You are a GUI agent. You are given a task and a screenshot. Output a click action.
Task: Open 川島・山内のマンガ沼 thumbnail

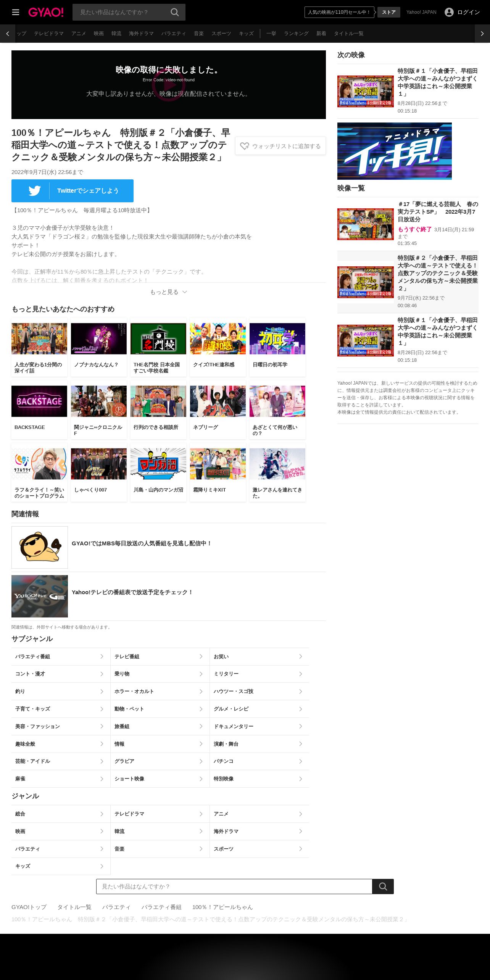(158, 464)
